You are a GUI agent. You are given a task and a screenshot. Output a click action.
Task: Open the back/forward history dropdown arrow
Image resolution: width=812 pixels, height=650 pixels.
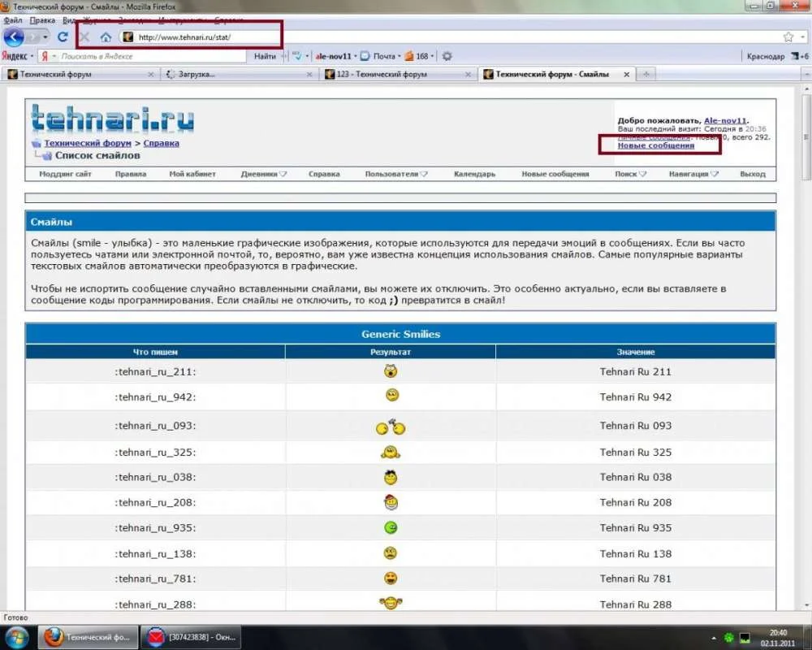coord(45,37)
